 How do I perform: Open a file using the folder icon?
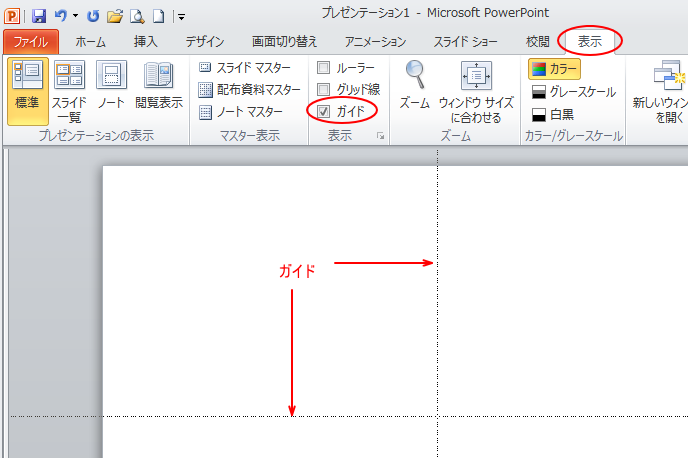pyautogui.click(x=115, y=16)
